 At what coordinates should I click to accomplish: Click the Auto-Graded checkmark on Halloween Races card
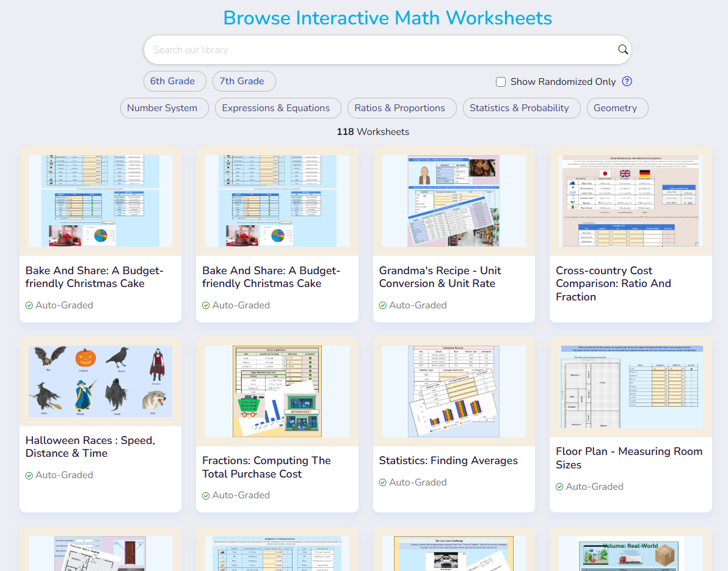pyautogui.click(x=29, y=475)
